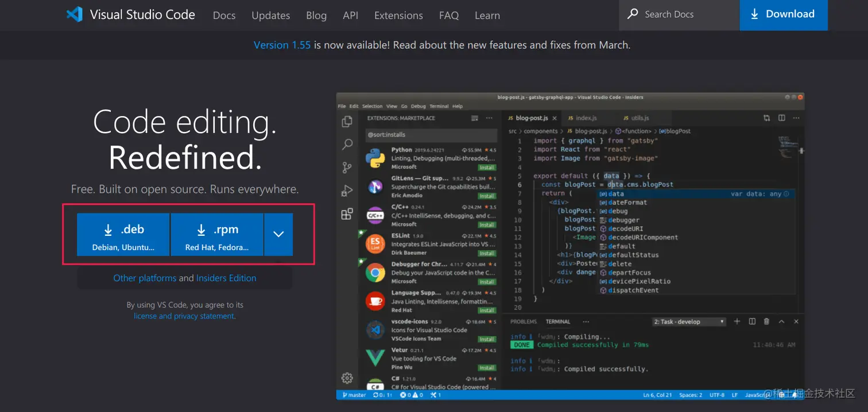
Task: Switch to the index.js tab
Action: (x=588, y=118)
